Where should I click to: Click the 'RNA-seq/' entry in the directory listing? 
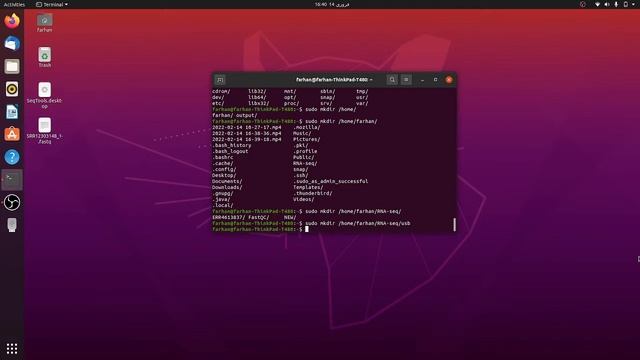pyautogui.click(x=305, y=163)
